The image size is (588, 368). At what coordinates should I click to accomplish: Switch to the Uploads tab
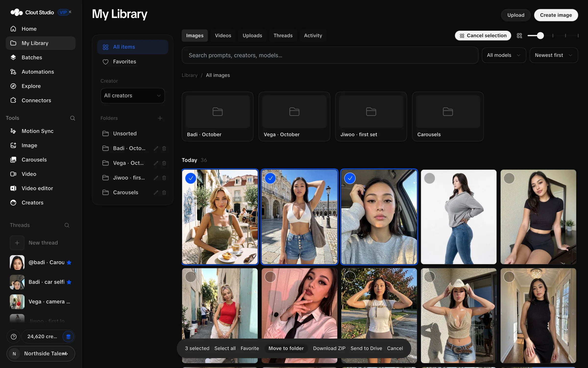tap(252, 36)
